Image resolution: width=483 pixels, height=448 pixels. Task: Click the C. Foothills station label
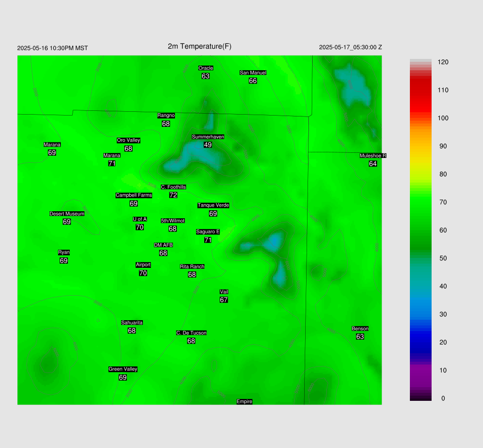(x=174, y=187)
